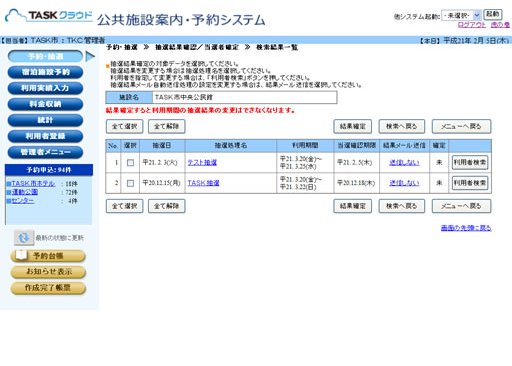This screenshot has height=366, width=512.
Task: Click 画面の先頭に戻る link
Action: click(466, 228)
